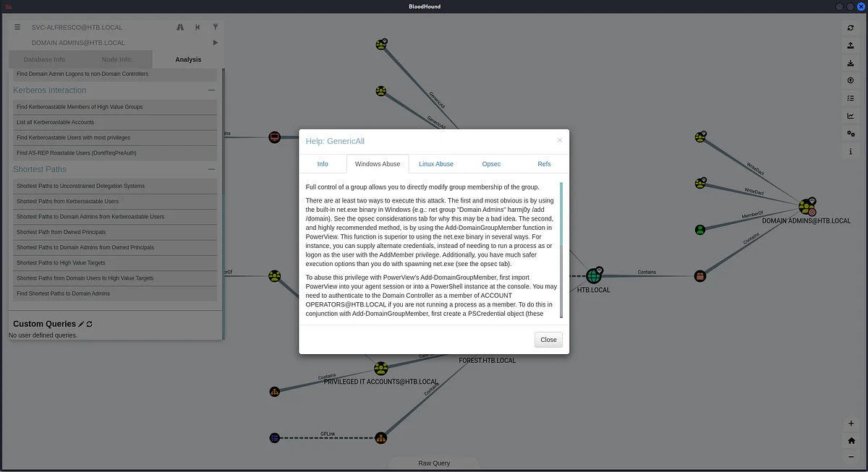
Task: Click the Custom Queries heading
Action: 44,324
